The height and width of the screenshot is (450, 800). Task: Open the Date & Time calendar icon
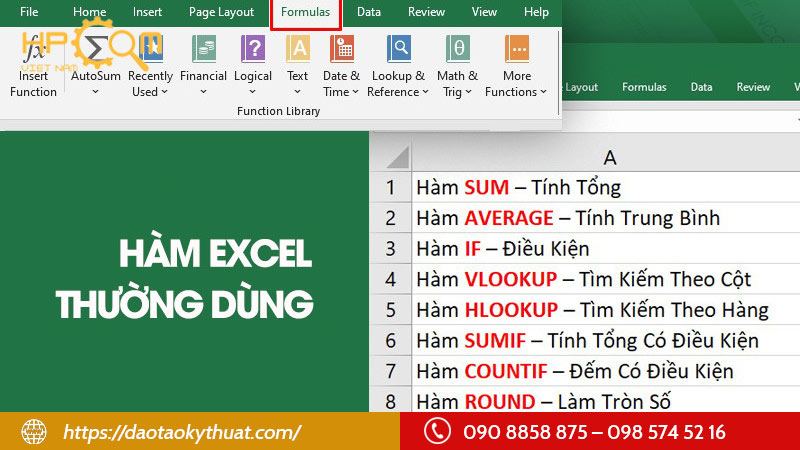click(x=342, y=49)
